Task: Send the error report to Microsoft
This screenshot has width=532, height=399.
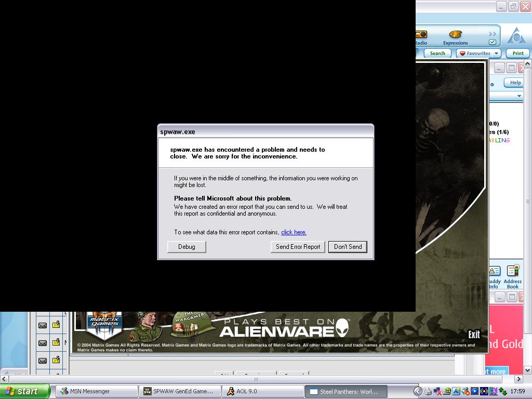Action: 298,247
